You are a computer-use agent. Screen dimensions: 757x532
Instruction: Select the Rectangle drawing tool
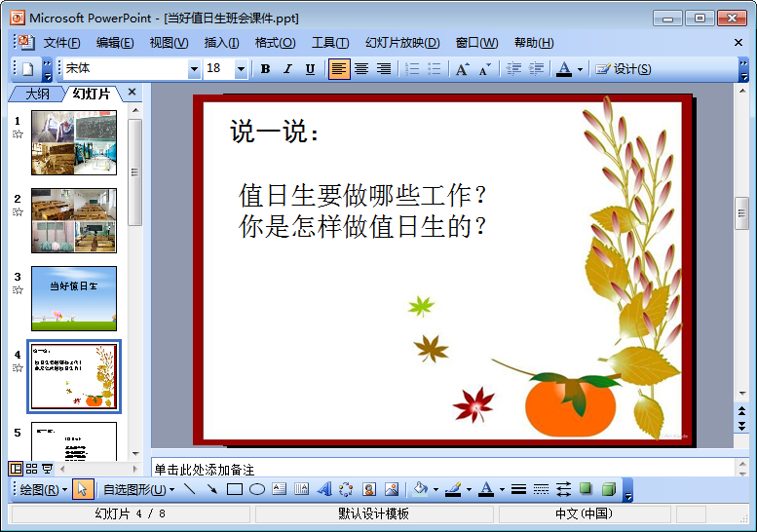point(235,489)
